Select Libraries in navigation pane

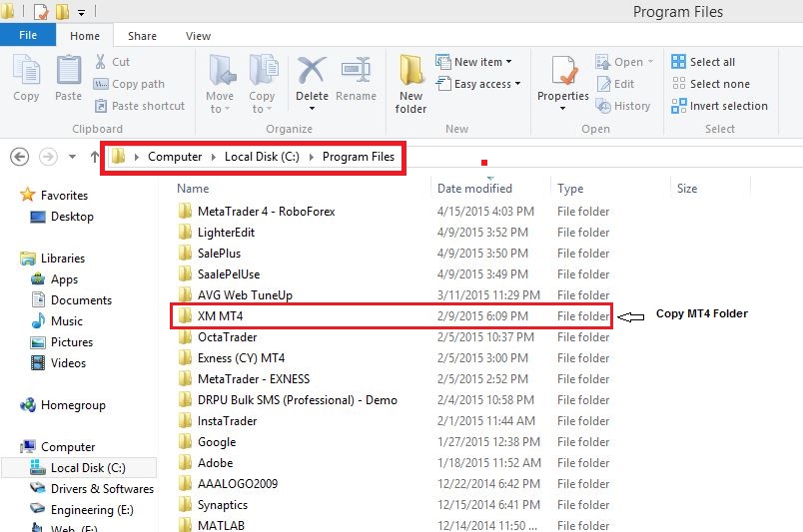tap(52, 259)
